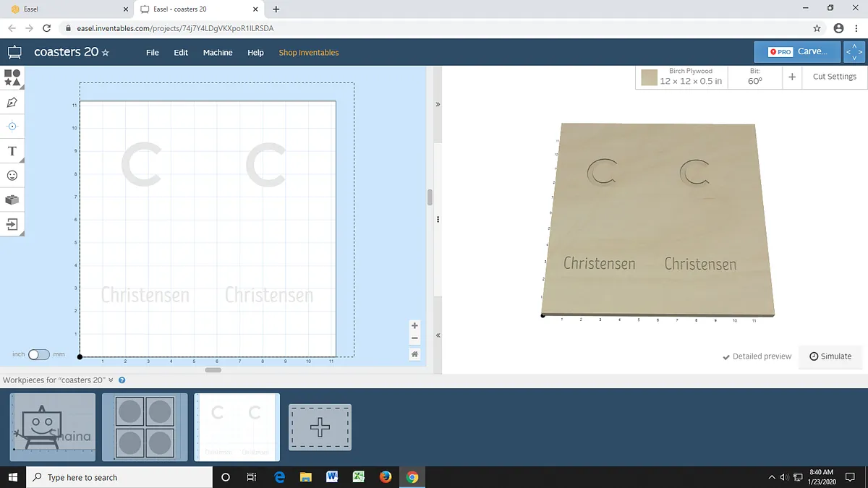The height and width of the screenshot is (488, 868).
Task: Click the Simulate button
Action: (830, 356)
